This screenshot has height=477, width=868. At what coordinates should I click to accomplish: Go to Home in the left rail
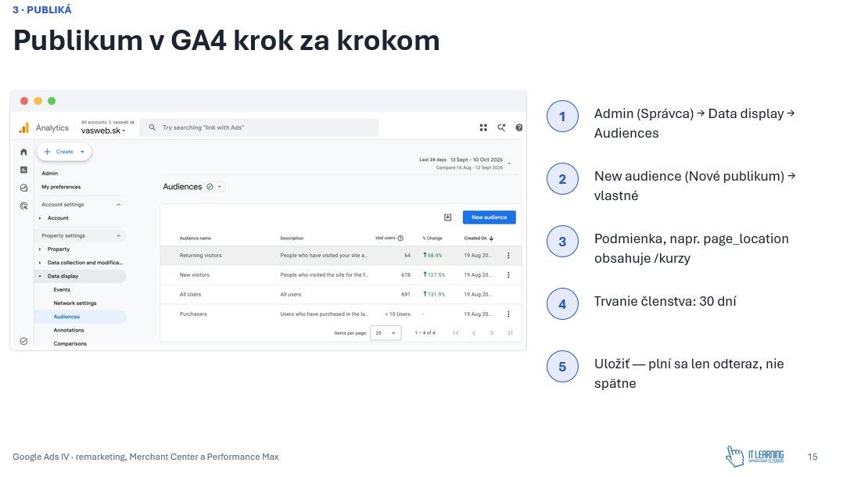23,152
